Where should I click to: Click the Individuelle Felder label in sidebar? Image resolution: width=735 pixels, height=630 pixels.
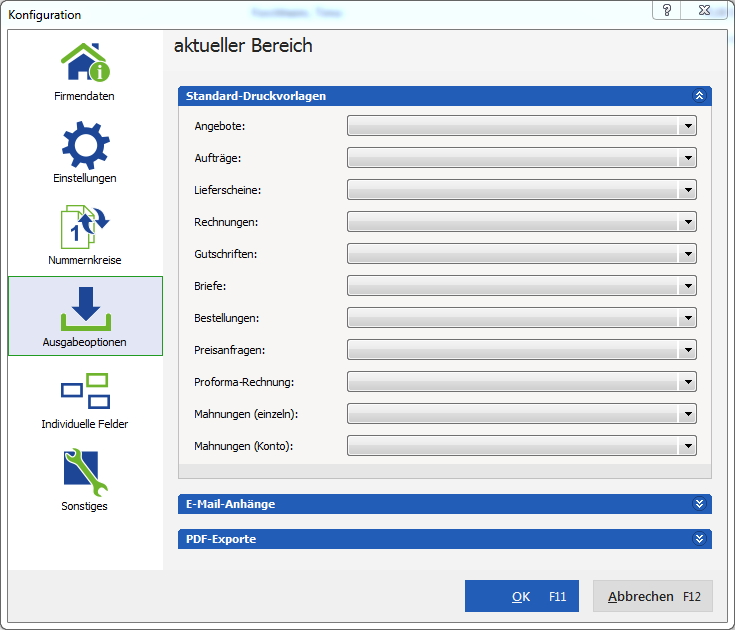click(x=85, y=424)
